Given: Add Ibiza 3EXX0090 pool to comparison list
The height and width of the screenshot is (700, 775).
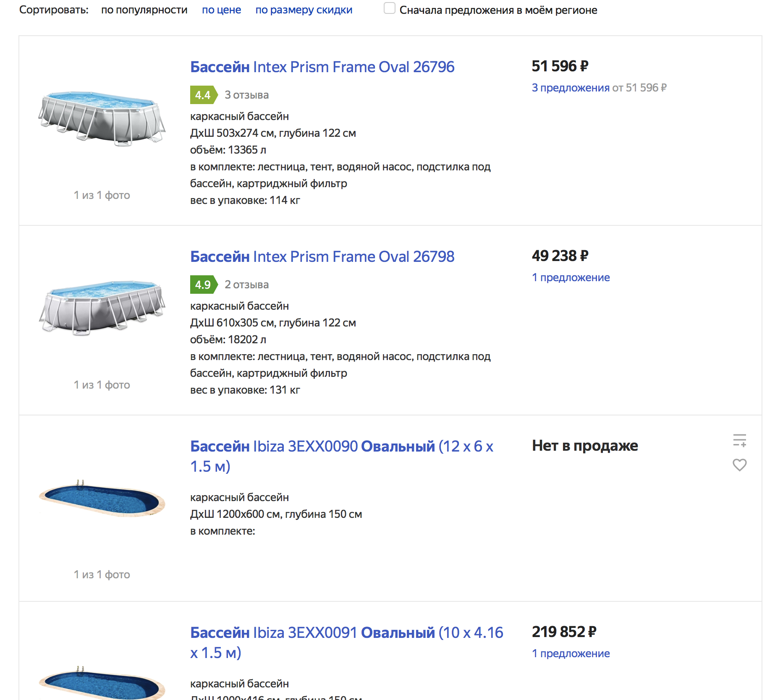Looking at the screenshot, I should (x=739, y=440).
